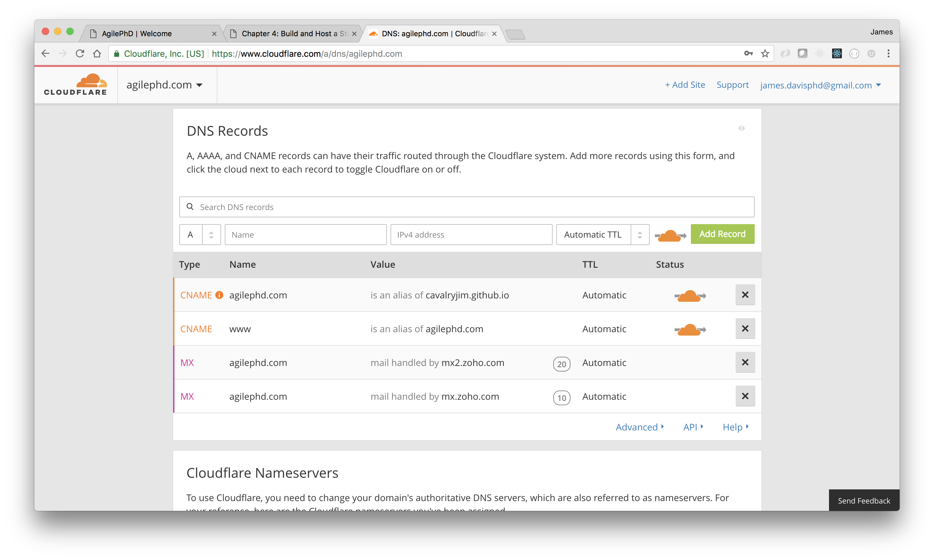Focus the Search DNS records field
The height and width of the screenshot is (560, 934).
pos(467,207)
